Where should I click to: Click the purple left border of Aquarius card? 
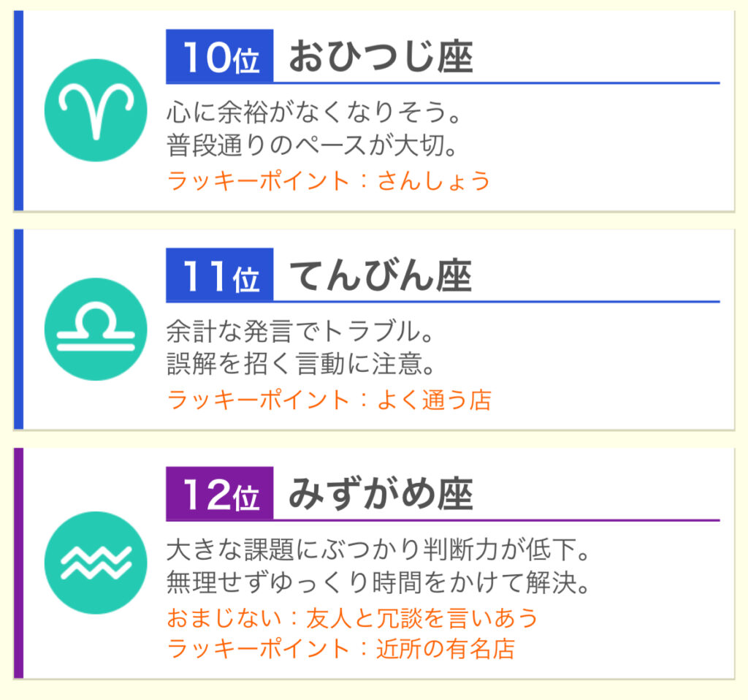coord(18,563)
